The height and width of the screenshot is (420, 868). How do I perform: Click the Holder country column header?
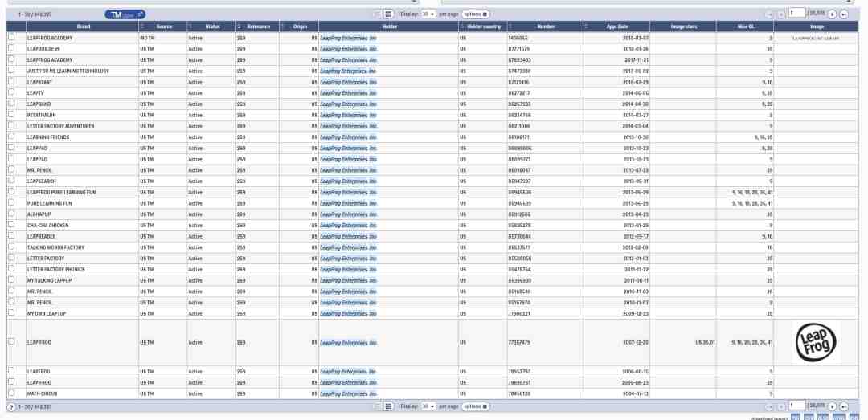(483, 27)
